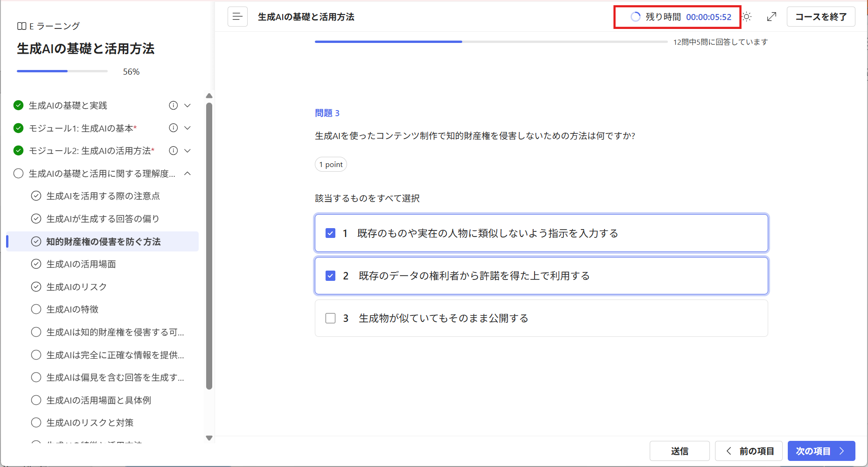Click the sidebar scrollbar down arrow
The height and width of the screenshot is (467, 868).
[x=209, y=438]
